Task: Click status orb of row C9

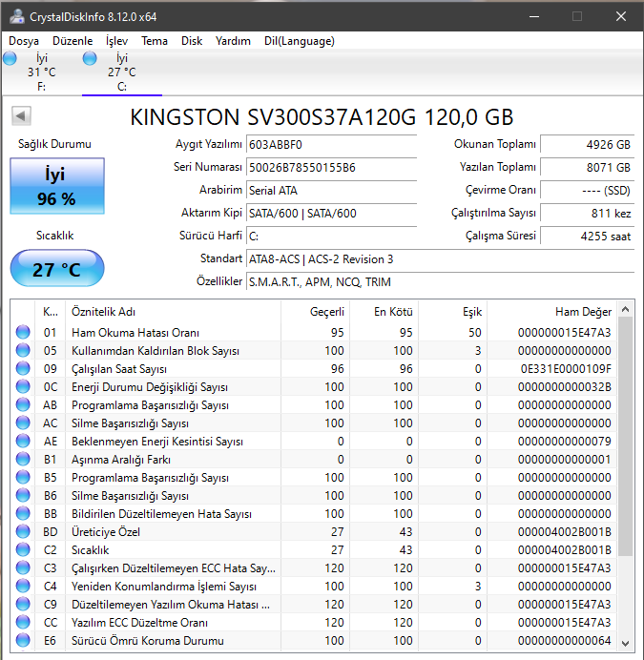Action: pos(23,604)
